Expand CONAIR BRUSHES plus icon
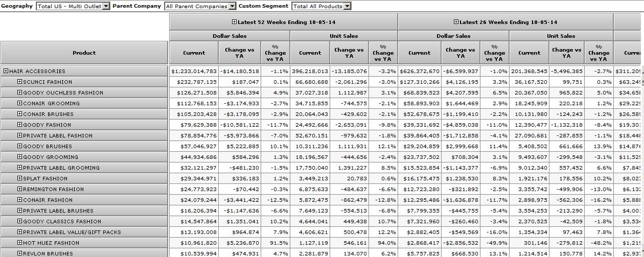Screen dimensions: 644x257 20,114
